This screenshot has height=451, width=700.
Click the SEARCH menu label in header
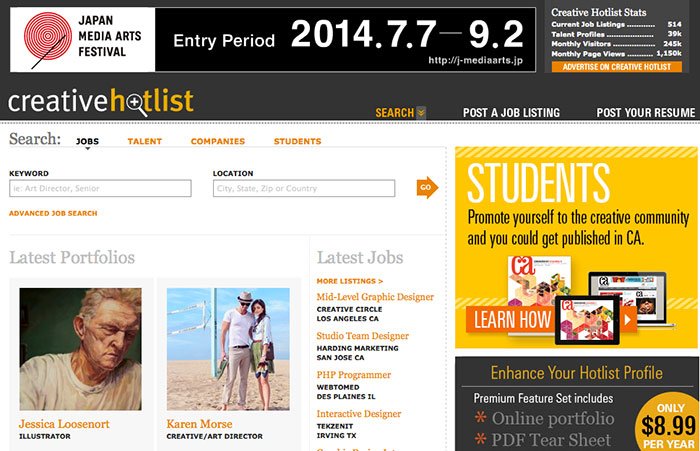coord(395,113)
